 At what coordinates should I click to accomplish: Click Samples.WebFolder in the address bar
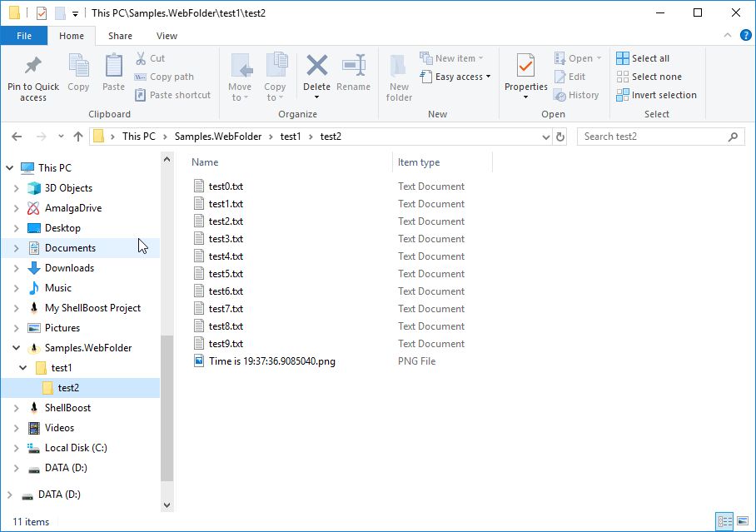coord(218,137)
